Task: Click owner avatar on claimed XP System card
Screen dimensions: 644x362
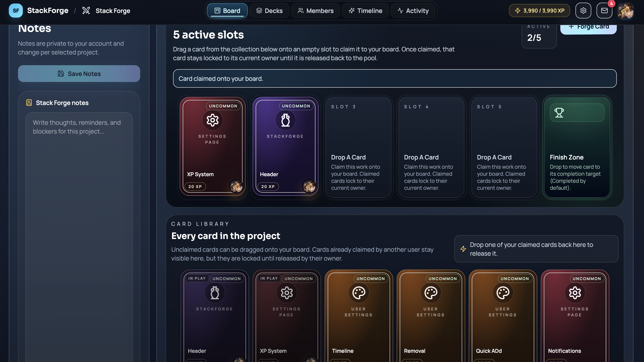Action: click(x=236, y=186)
